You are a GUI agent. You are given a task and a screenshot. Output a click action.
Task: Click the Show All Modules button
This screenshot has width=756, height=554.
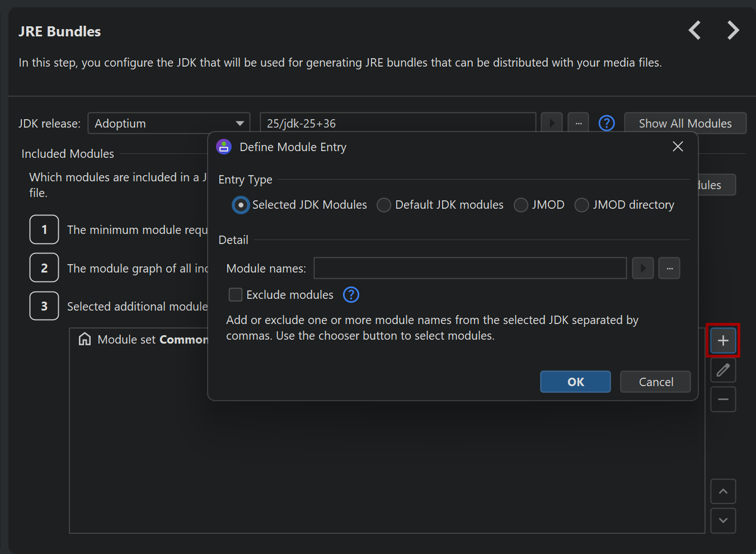tap(685, 123)
